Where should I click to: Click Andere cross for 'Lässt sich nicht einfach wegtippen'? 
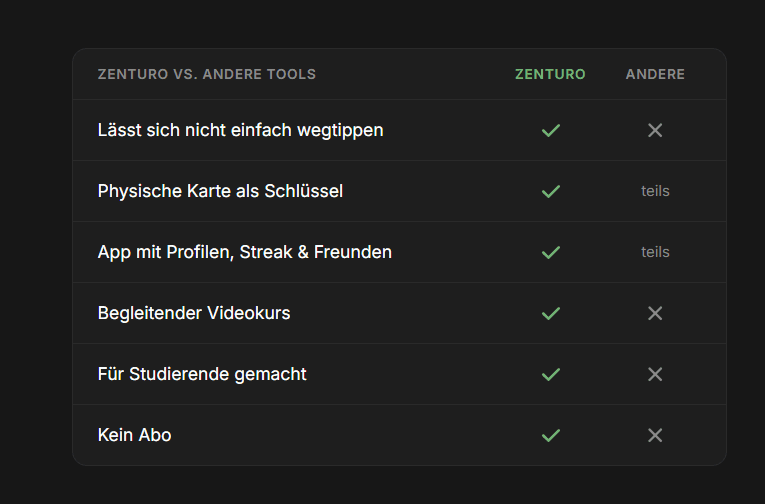point(655,130)
